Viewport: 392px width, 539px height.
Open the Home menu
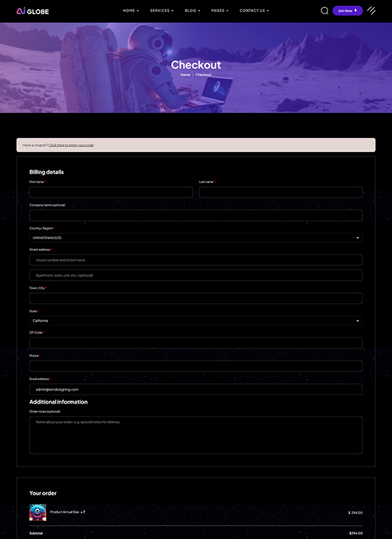(x=130, y=11)
